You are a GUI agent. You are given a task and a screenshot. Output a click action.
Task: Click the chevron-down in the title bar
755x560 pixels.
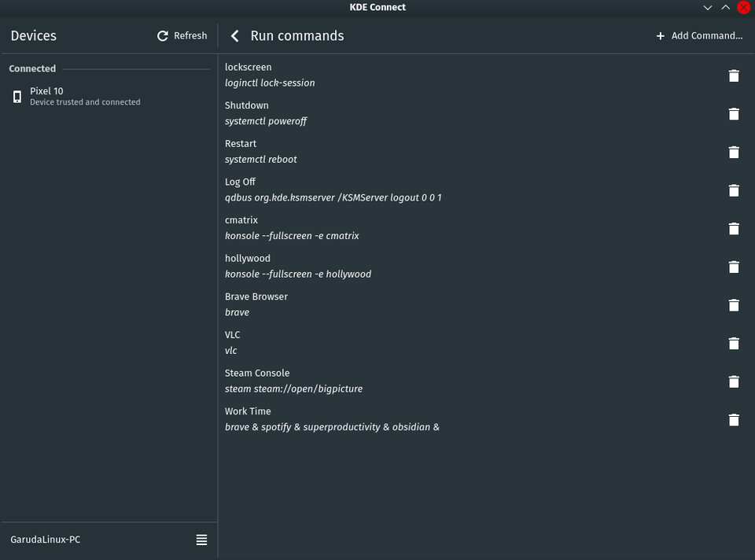[x=707, y=7]
